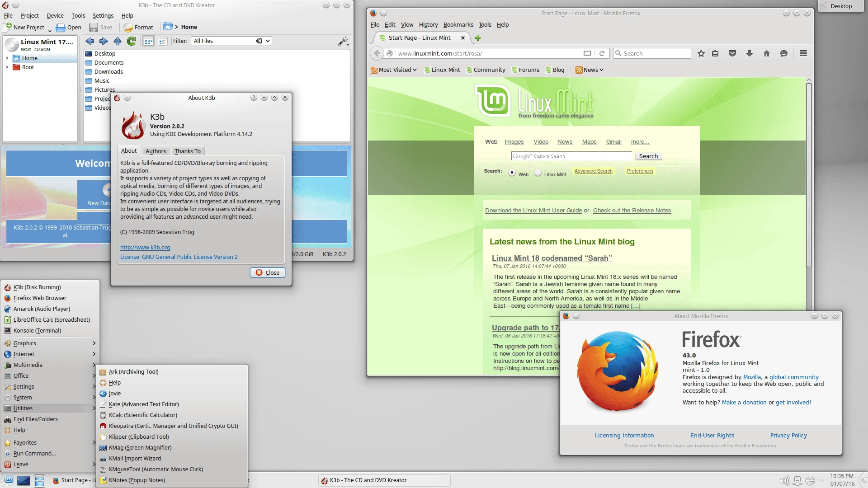Open http://www.k3b.org link

tap(145, 248)
